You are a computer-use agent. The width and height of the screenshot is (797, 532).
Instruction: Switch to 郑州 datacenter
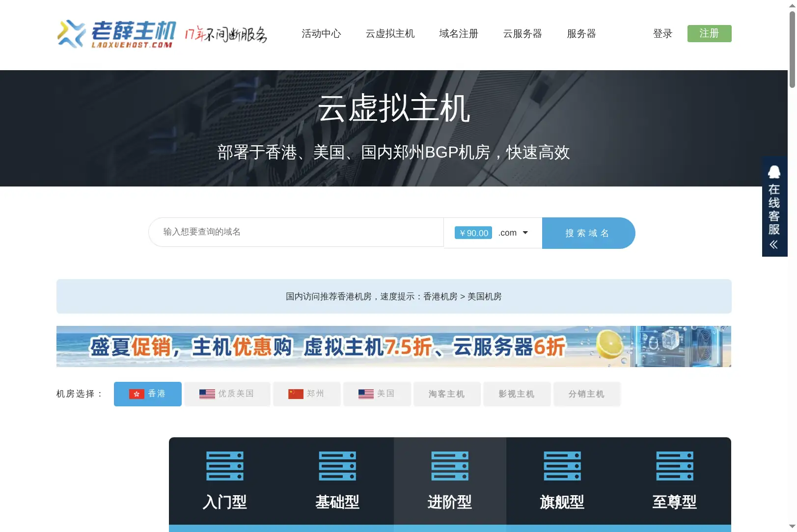[x=307, y=394]
